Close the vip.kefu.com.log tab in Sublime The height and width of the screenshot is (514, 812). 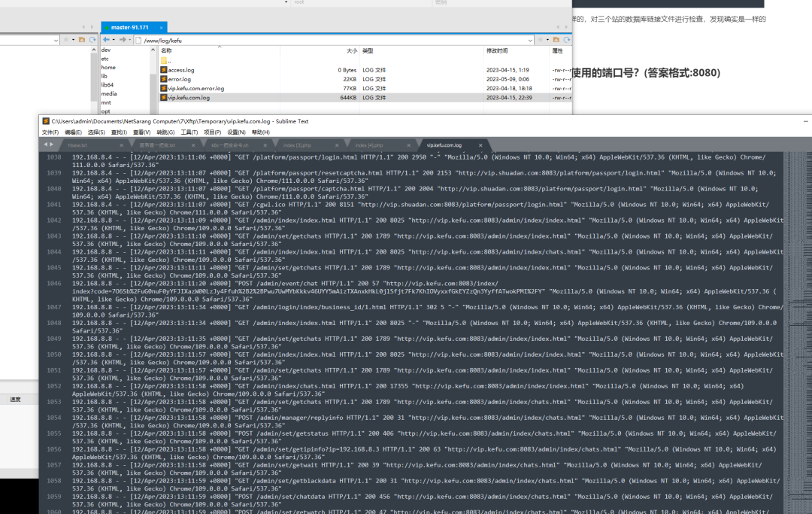click(x=480, y=145)
